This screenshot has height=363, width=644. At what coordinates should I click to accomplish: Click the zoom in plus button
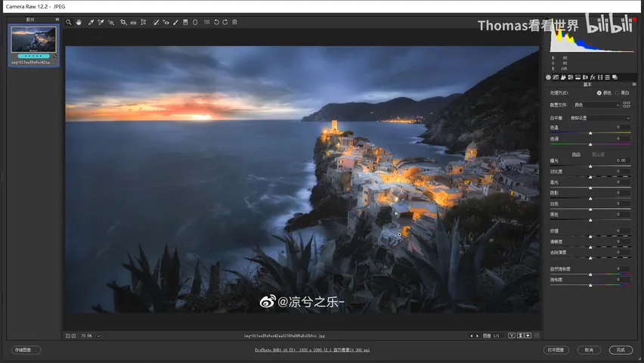73,336
